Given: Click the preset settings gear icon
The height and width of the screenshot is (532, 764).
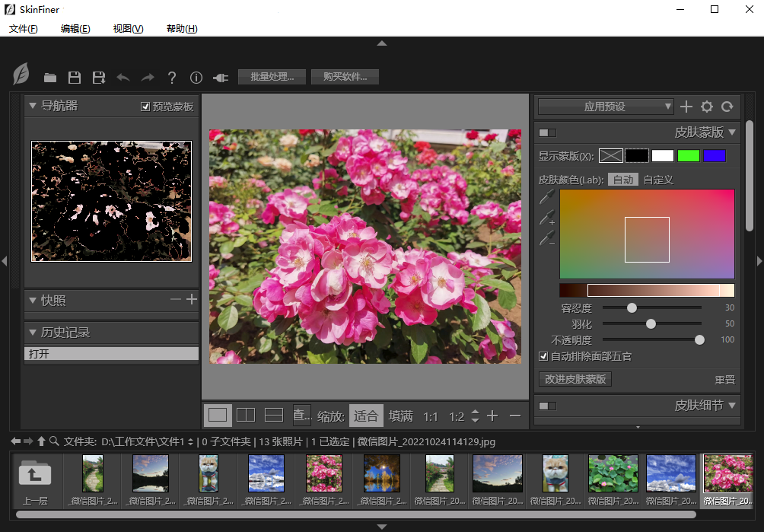Looking at the screenshot, I should (707, 107).
